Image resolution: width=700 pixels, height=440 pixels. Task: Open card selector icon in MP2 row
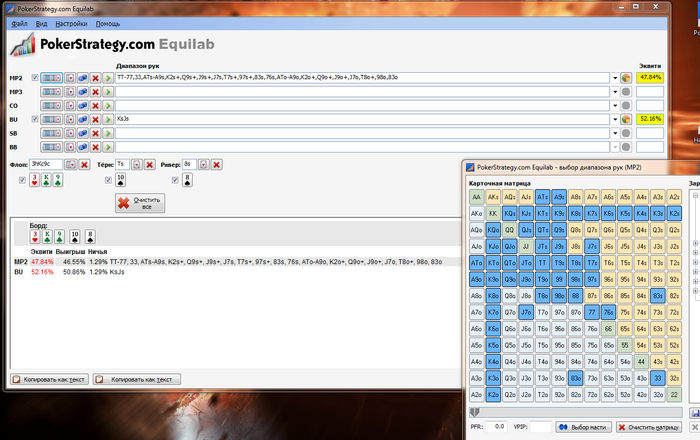point(70,78)
